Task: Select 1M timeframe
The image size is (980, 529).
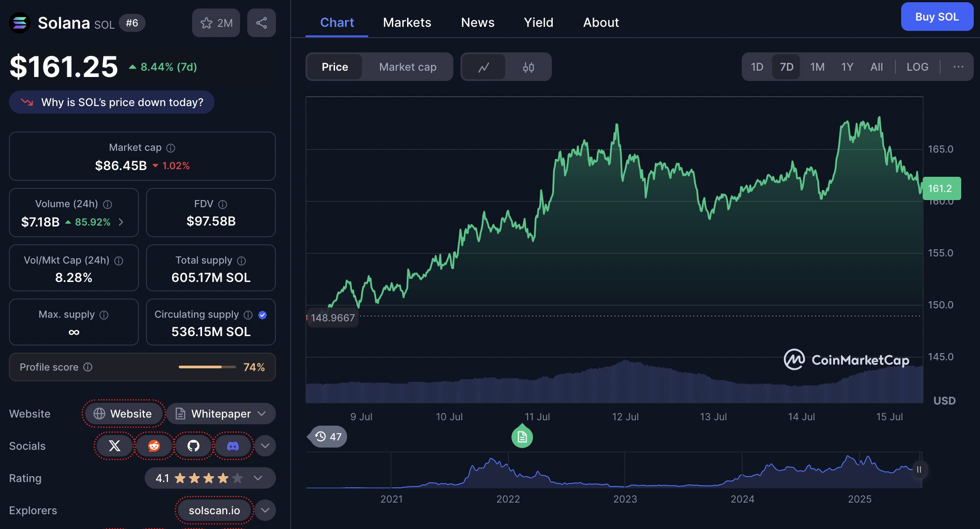Action: tap(817, 67)
